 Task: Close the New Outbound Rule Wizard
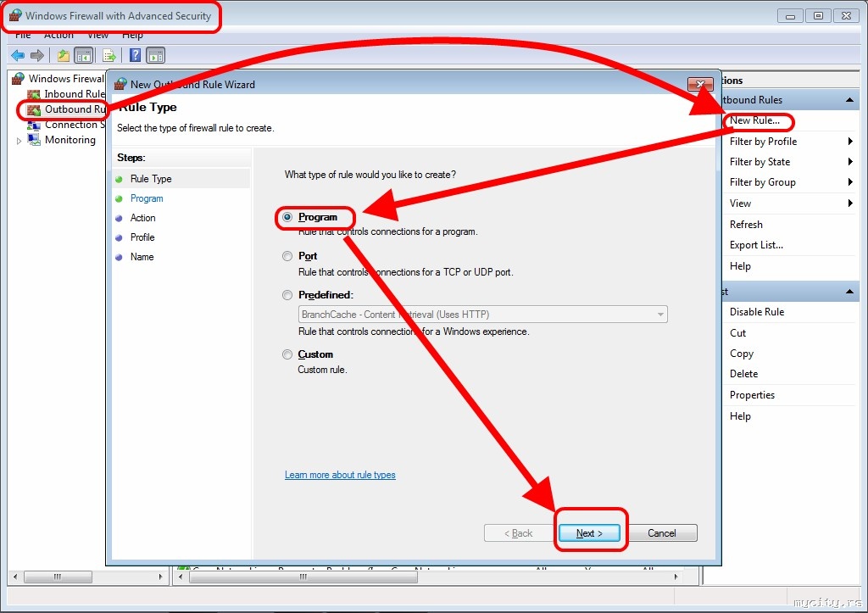(x=700, y=84)
